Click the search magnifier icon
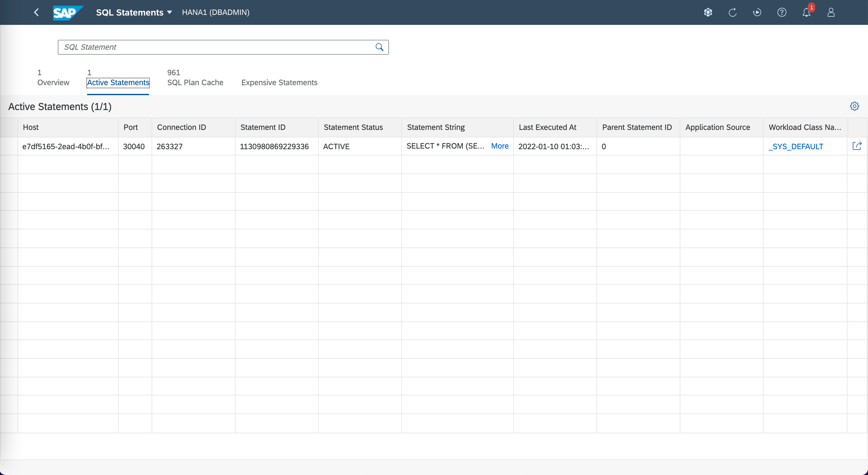Viewport: 868px width, 475px height. [379, 47]
